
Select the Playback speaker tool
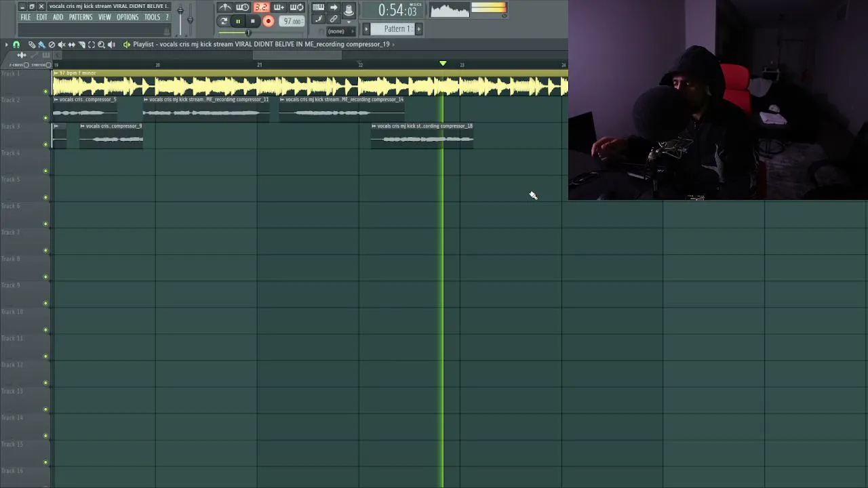click(111, 45)
